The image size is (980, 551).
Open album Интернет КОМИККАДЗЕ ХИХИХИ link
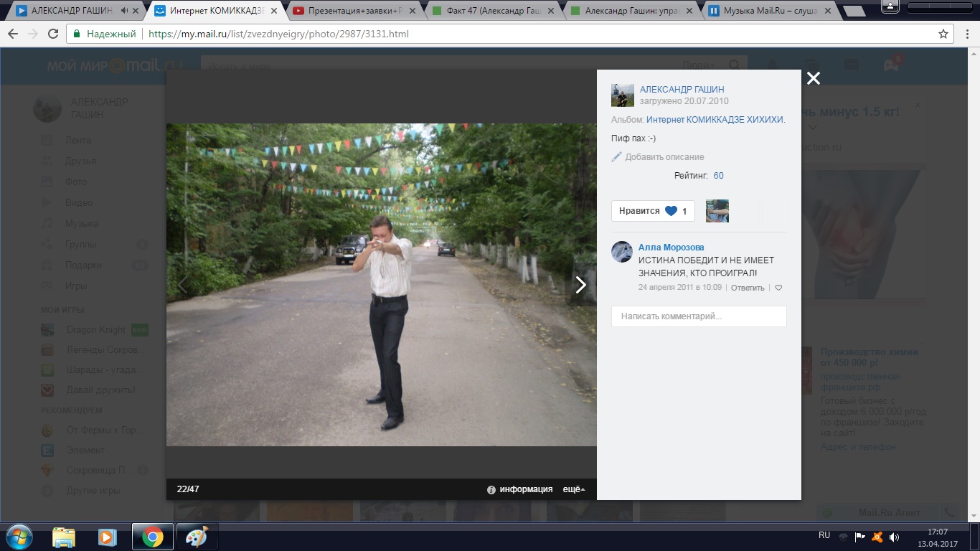pyautogui.click(x=716, y=120)
